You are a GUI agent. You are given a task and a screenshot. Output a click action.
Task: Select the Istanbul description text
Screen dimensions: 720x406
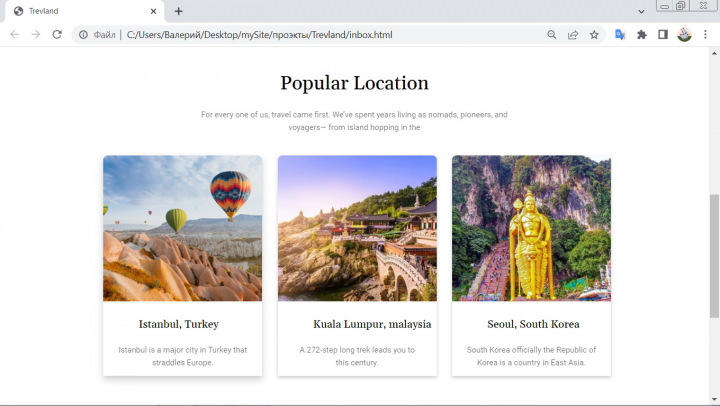tap(182, 356)
